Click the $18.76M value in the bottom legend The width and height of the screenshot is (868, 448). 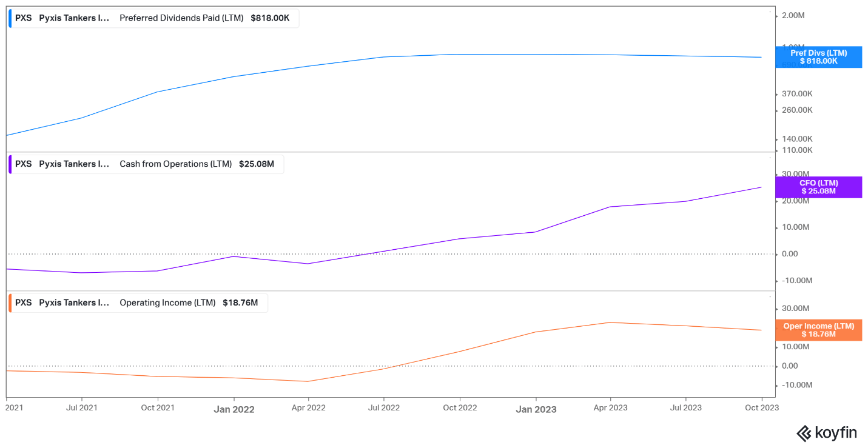click(240, 303)
